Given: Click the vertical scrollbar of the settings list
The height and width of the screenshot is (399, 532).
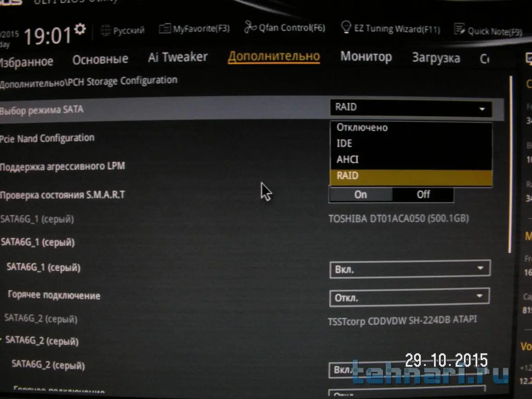Looking at the screenshot, I should [510, 164].
